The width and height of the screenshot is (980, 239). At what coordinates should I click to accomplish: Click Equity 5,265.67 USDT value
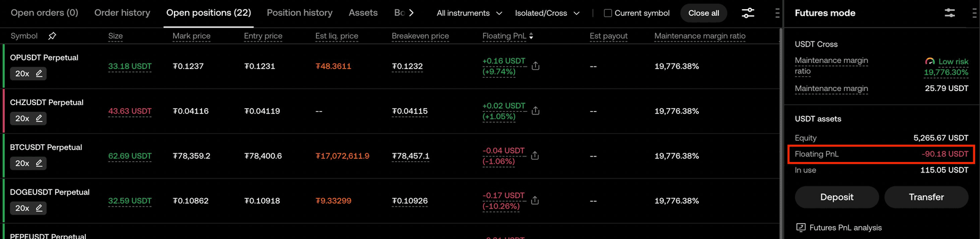pos(941,138)
